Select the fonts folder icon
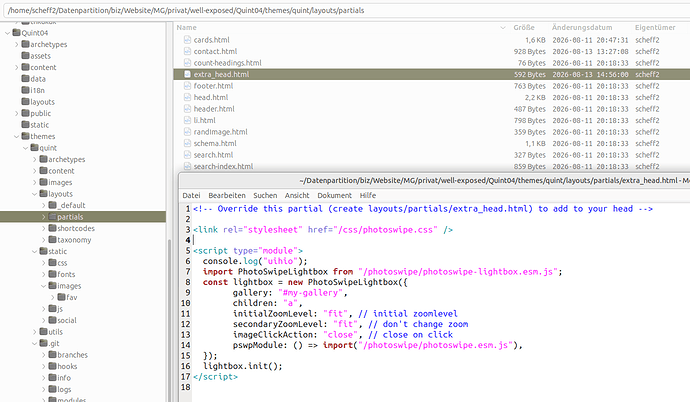 point(52,274)
